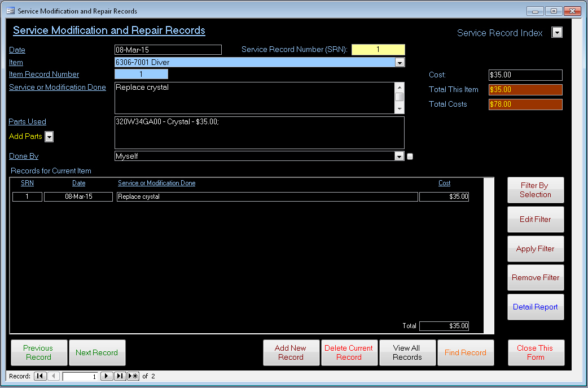This screenshot has width=588, height=388.
Task: Click subform Total $35.00 box
Action: [x=444, y=326]
